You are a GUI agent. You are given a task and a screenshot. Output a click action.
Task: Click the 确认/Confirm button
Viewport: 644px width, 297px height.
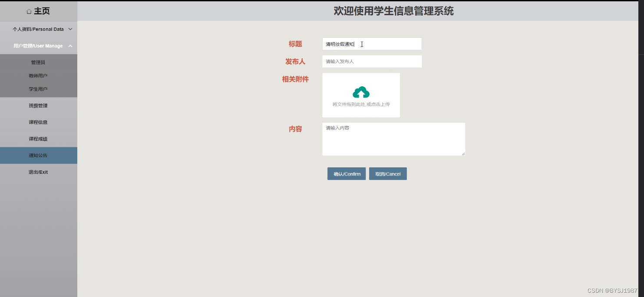(x=347, y=174)
